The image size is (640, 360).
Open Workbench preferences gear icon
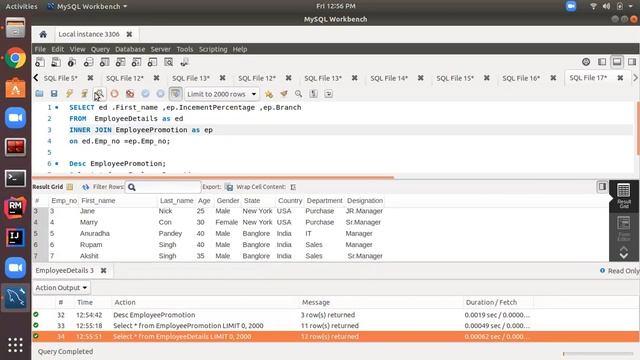(586, 62)
